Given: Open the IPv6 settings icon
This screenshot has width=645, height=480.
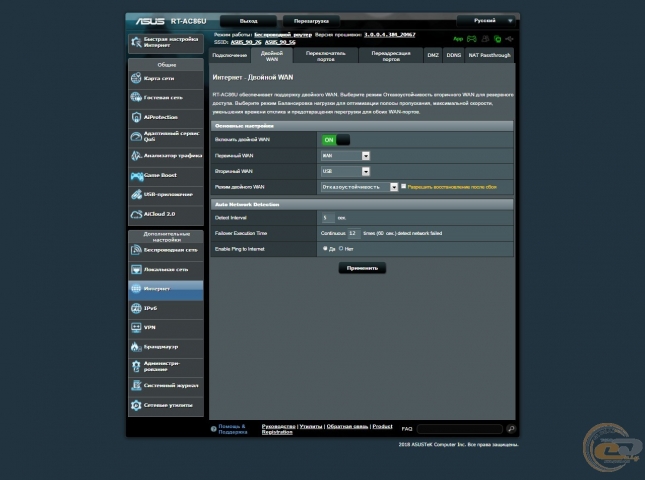Looking at the screenshot, I should (x=136, y=308).
